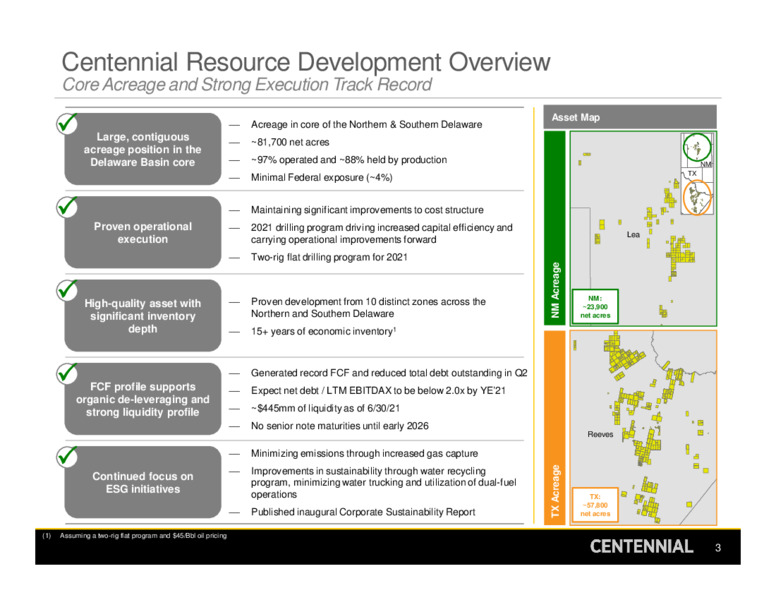Click '~97% operated and ~88% held by production'
The width and height of the screenshot is (776, 600).
click(348, 160)
